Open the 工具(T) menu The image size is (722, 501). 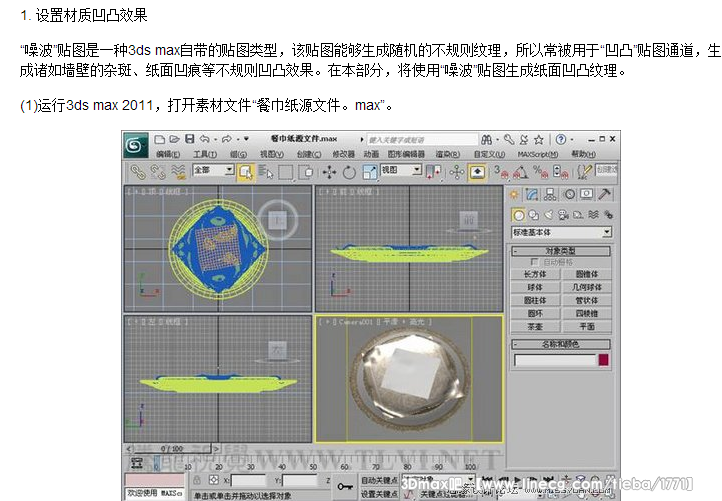205,154
